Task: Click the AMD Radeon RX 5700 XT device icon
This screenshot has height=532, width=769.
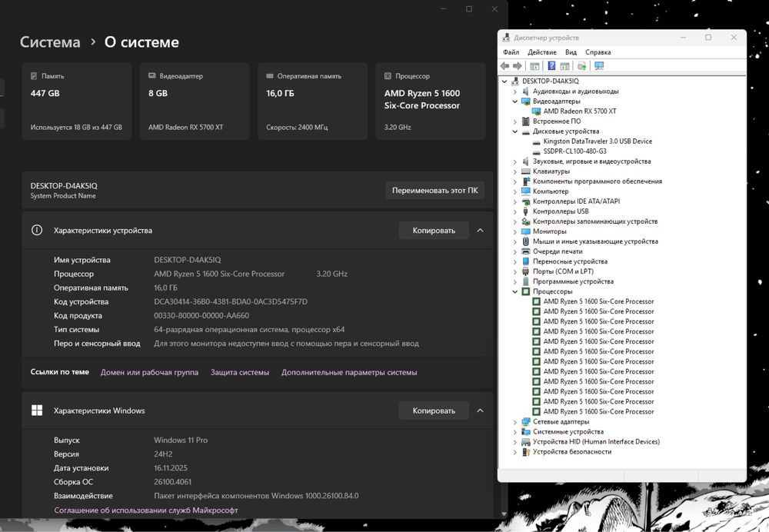Action: pos(537,111)
